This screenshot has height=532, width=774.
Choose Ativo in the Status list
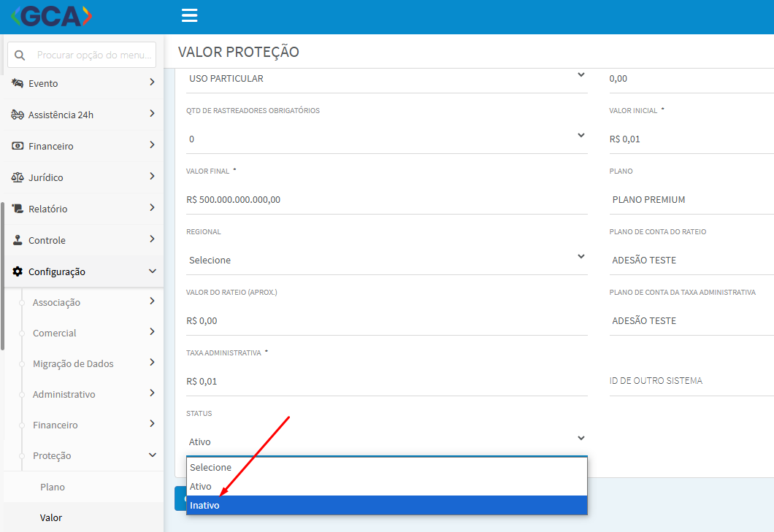386,487
